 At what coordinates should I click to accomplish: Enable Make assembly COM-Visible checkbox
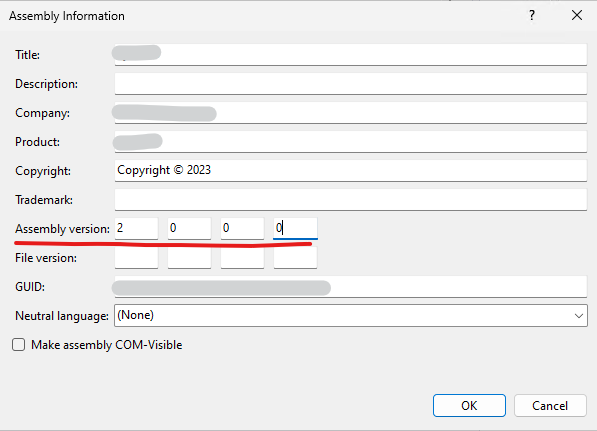pos(19,345)
